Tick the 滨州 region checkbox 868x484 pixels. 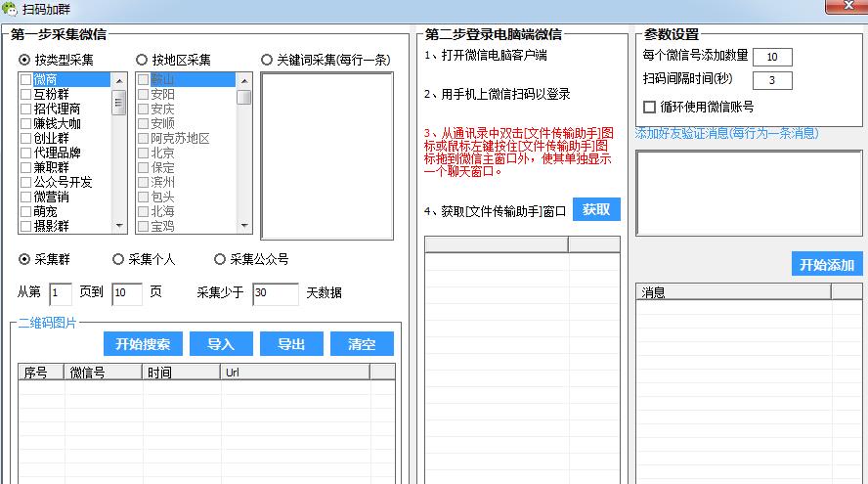pyautogui.click(x=144, y=182)
